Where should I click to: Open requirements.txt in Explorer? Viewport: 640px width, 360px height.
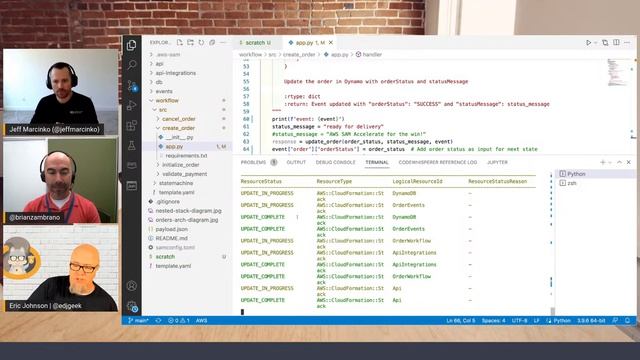click(186, 156)
